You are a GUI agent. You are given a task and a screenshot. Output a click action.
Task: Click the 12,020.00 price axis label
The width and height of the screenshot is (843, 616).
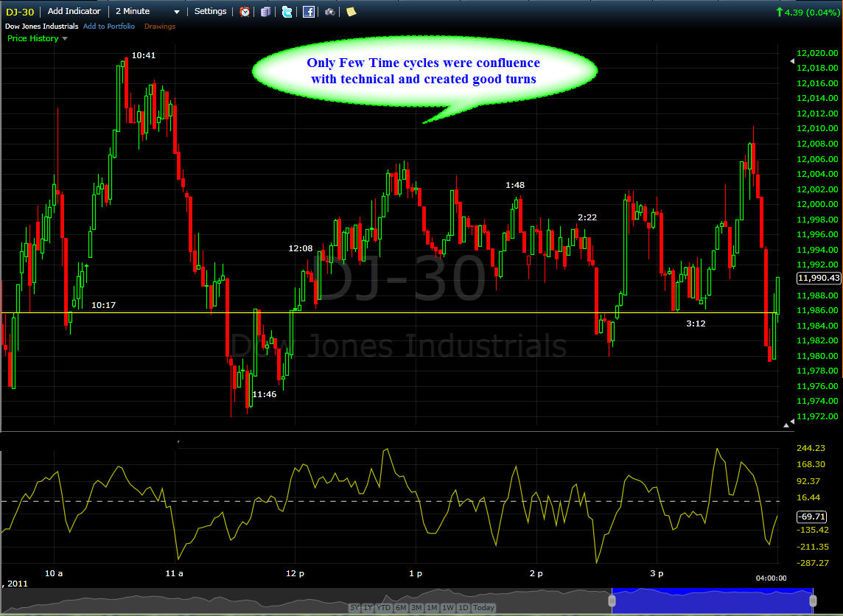pyautogui.click(x=817, y=53)
